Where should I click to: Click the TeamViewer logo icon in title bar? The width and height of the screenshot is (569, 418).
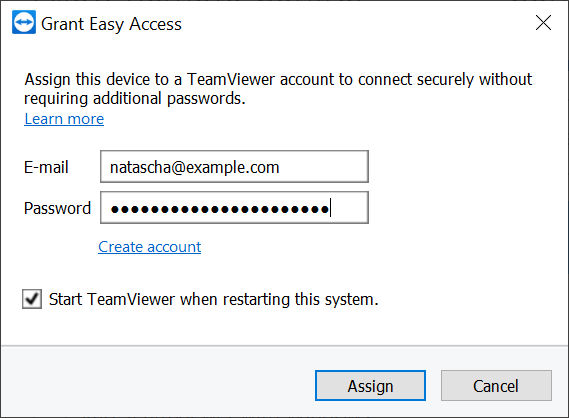point(24,22)
